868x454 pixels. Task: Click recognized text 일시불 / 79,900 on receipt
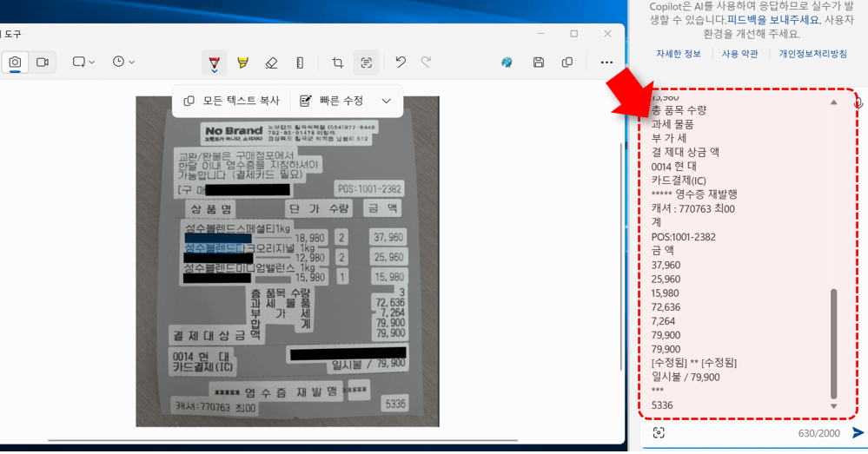(x=368, y=364)
